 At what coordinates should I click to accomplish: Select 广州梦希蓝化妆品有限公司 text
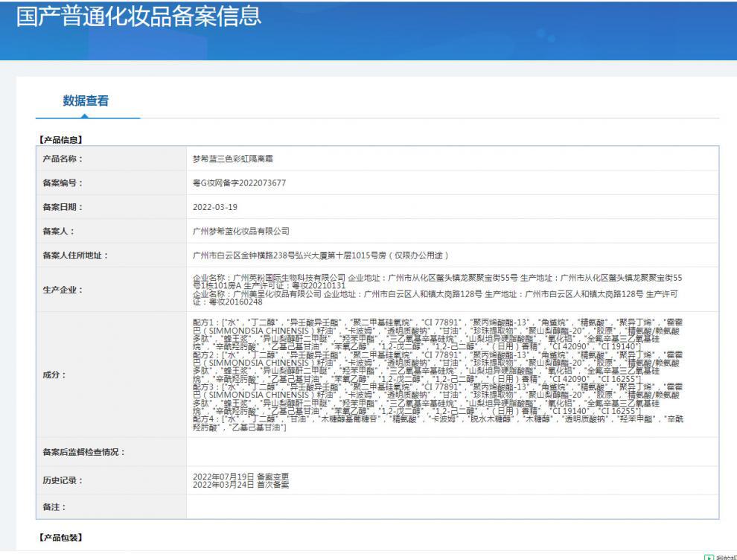click(x=241, y=231)
